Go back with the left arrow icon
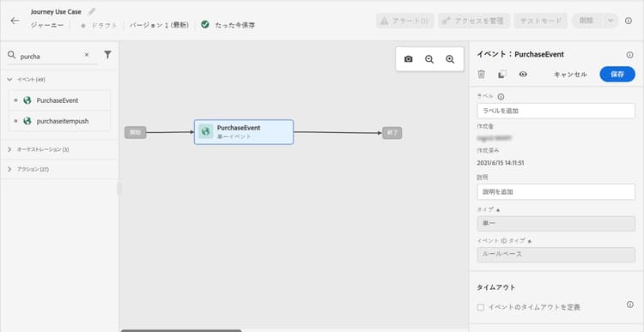The height and width of the screenshot is (332, 644). click(15, 21)
